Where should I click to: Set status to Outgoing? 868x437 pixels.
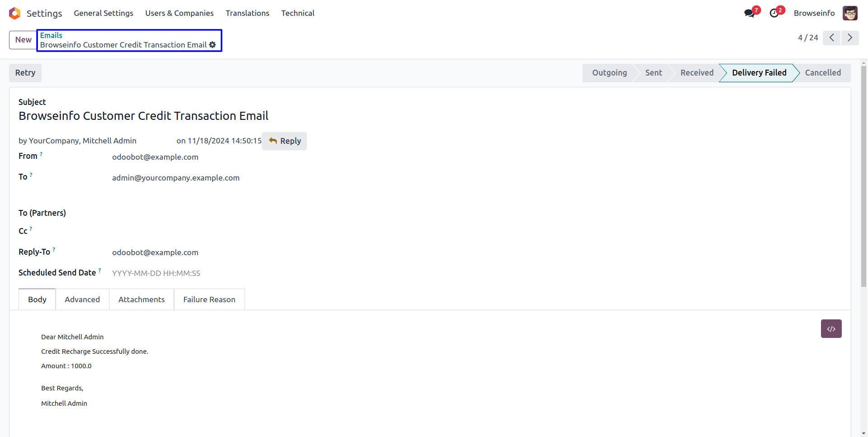coord(609,73)
